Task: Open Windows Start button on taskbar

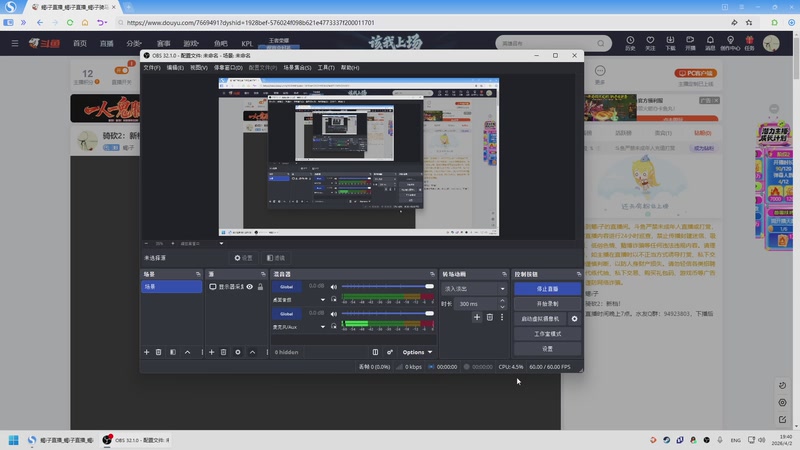Action: point(14,440)
